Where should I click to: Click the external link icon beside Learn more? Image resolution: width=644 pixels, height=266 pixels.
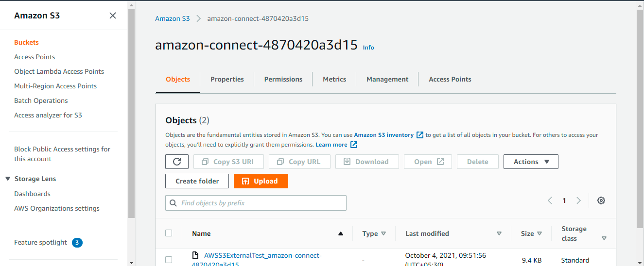tap(354, 145)
